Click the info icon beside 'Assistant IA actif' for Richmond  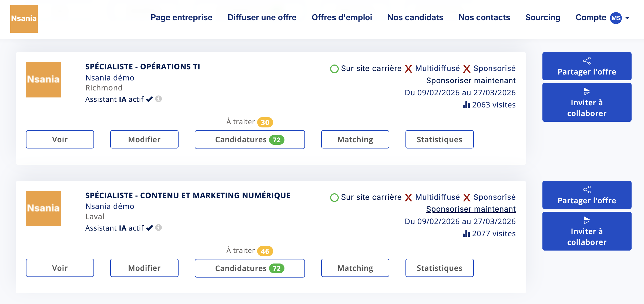coord(158,99)
